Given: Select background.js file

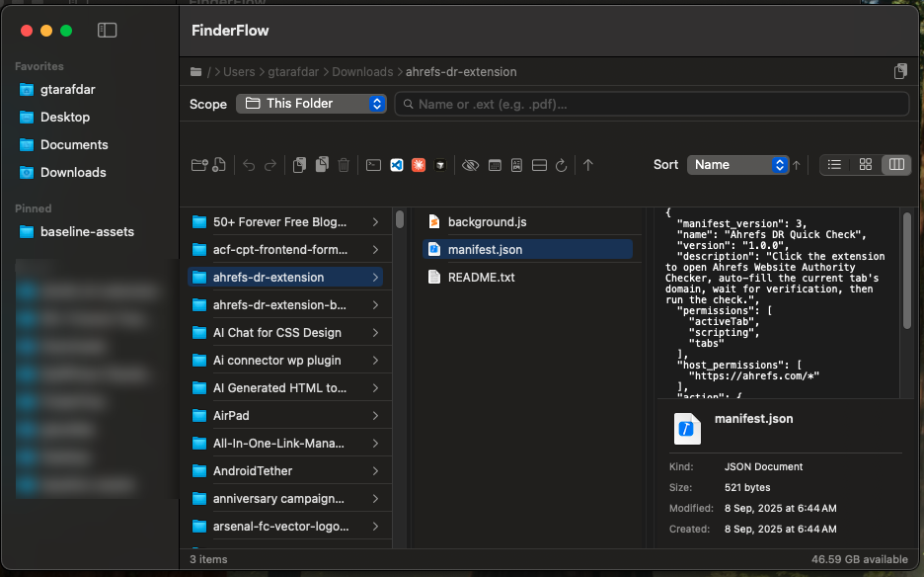Looking at the screenshot, I should coord(527,222).
